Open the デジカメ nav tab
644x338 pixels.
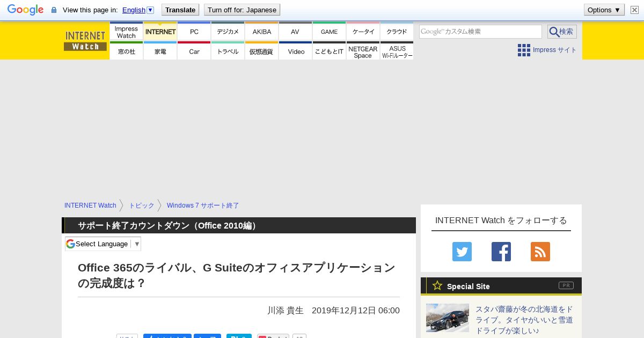(228, 32)
